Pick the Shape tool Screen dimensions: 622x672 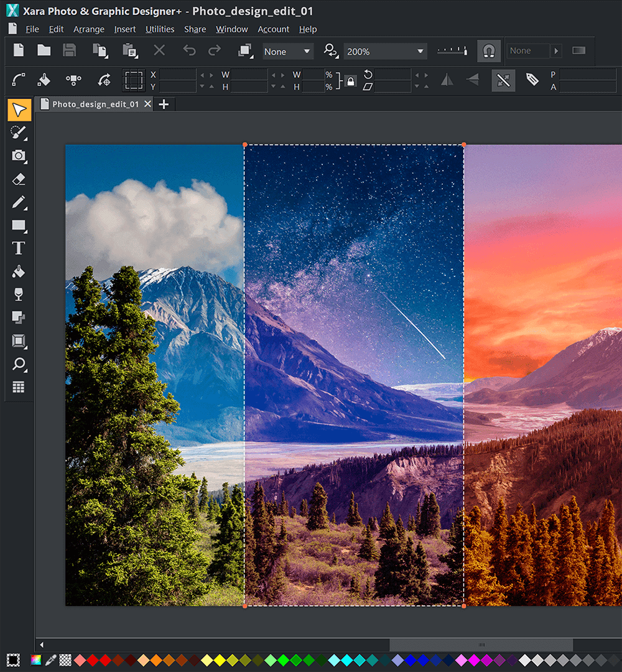(x=18, y=225)
